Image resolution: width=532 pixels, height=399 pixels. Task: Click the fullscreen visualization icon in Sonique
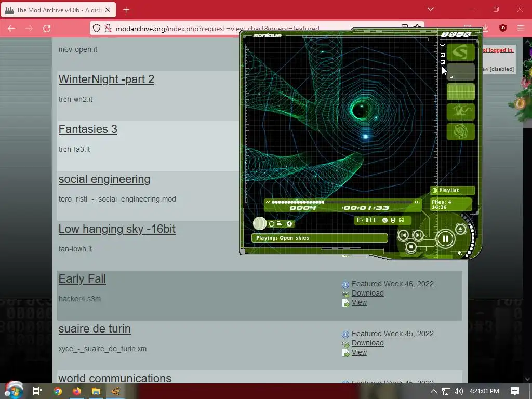tap(442, 47)
